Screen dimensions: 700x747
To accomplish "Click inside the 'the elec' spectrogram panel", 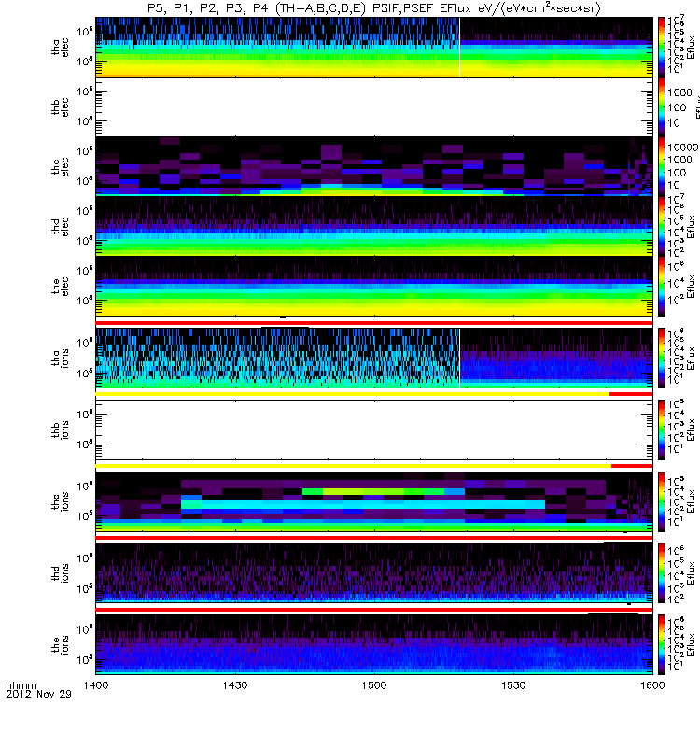I will 374,286.
